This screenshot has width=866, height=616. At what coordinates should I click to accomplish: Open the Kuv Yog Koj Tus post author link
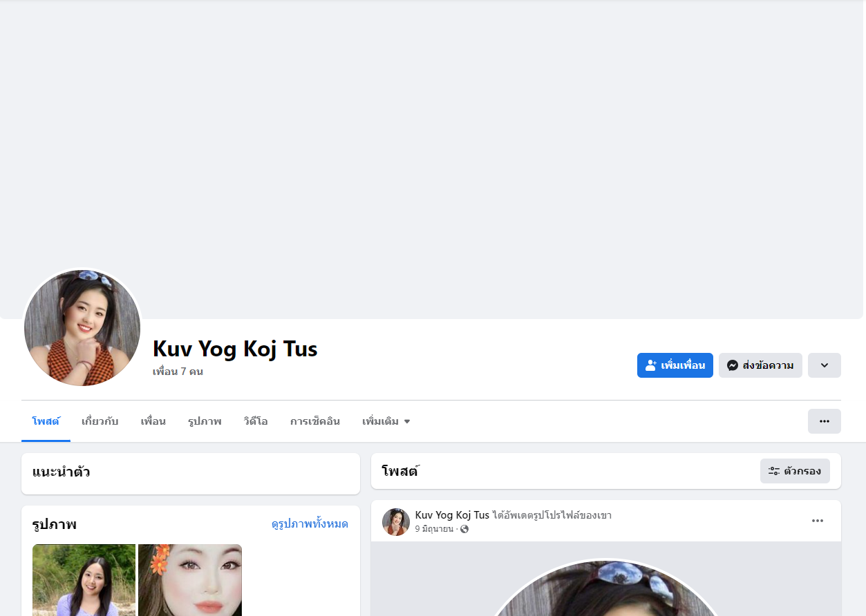click(452, 515)
